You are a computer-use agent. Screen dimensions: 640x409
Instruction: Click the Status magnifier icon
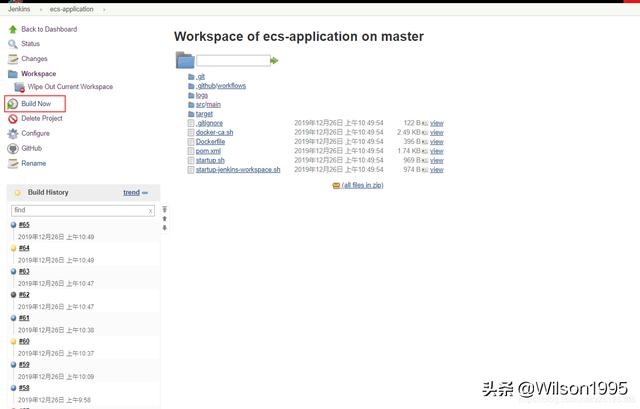[13, 44]
